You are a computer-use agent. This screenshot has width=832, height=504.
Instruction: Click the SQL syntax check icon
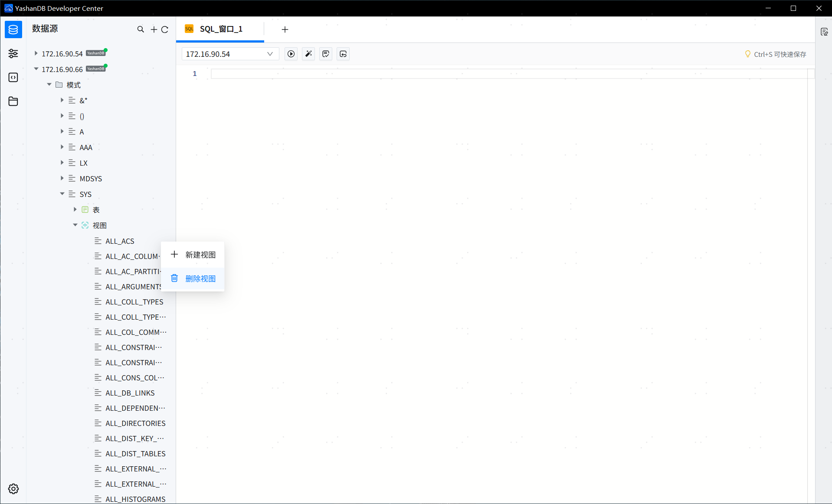pyautogui.click(x=325, y=54)
